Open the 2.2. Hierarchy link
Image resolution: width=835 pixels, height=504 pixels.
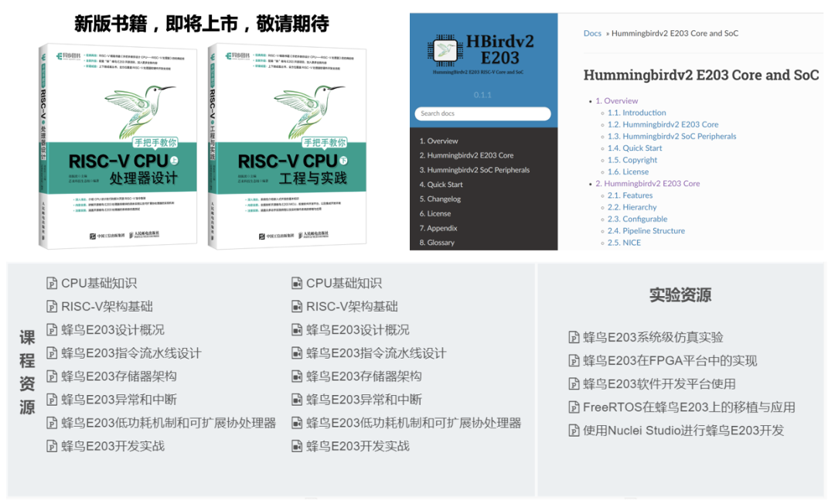632,208
